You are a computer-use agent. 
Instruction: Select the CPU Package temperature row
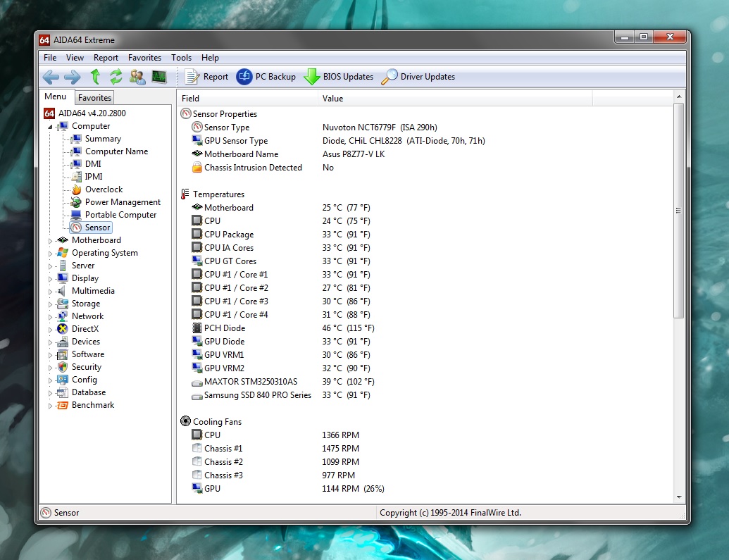425,235
